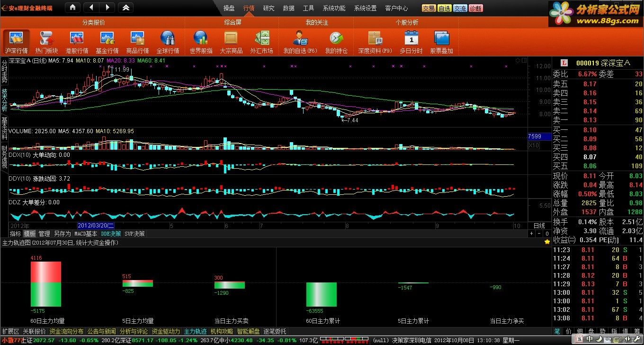Click the 交流 chat button

(460, 9)
